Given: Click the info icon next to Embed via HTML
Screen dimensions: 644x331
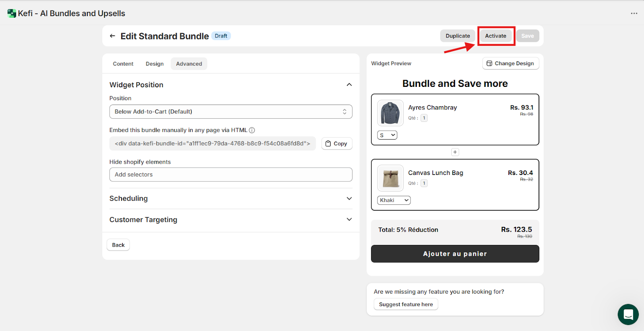Looking at the screenshot, I should click(252, 130).
